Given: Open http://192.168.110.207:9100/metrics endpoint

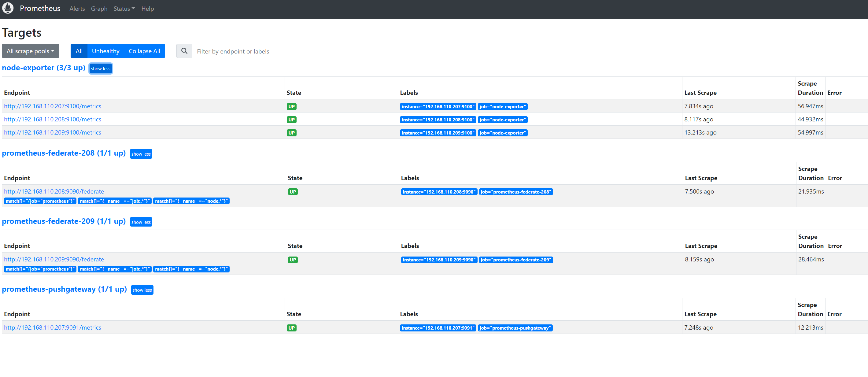Looking at the screenshot, I should (53, 106).
